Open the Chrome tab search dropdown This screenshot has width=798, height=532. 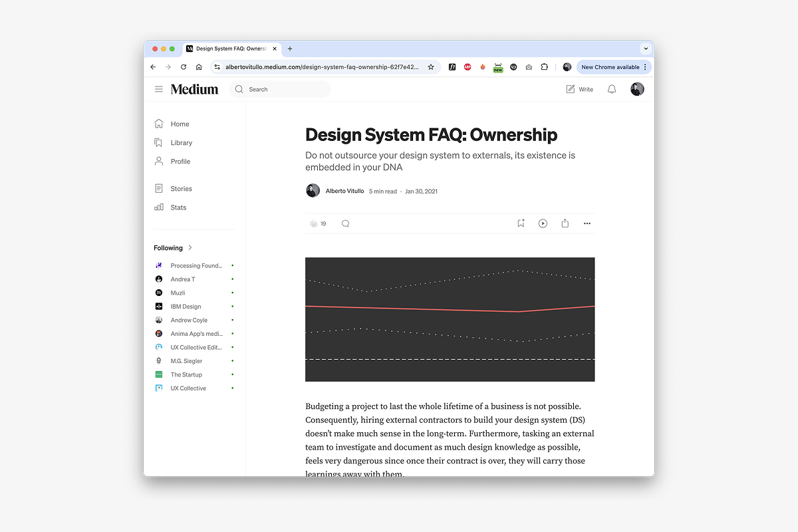[x=645, y=49]
